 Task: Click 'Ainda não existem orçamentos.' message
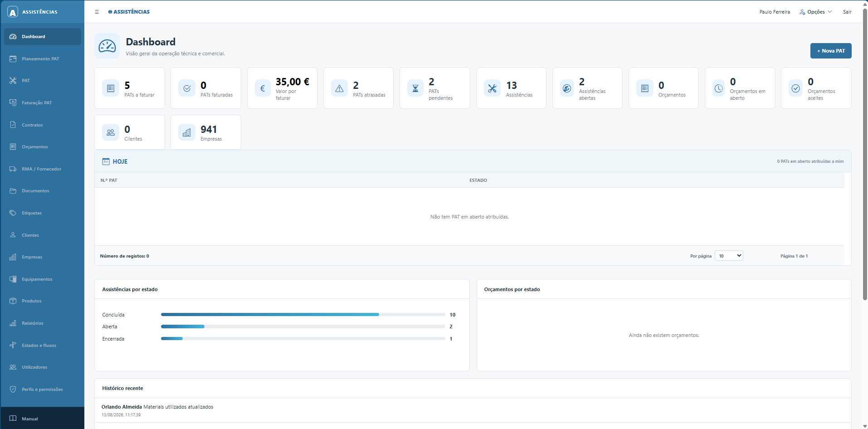click(664, 335)
